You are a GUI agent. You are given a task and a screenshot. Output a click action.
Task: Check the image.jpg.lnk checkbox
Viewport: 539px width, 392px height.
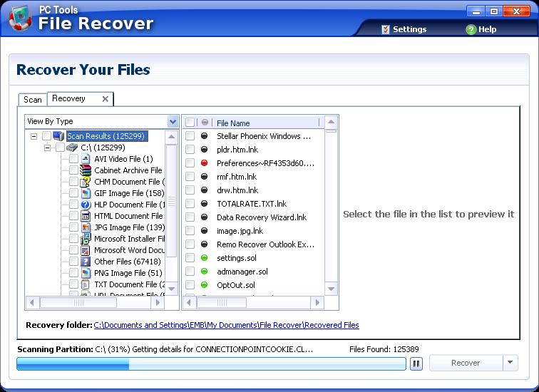[x=190, y=231]
